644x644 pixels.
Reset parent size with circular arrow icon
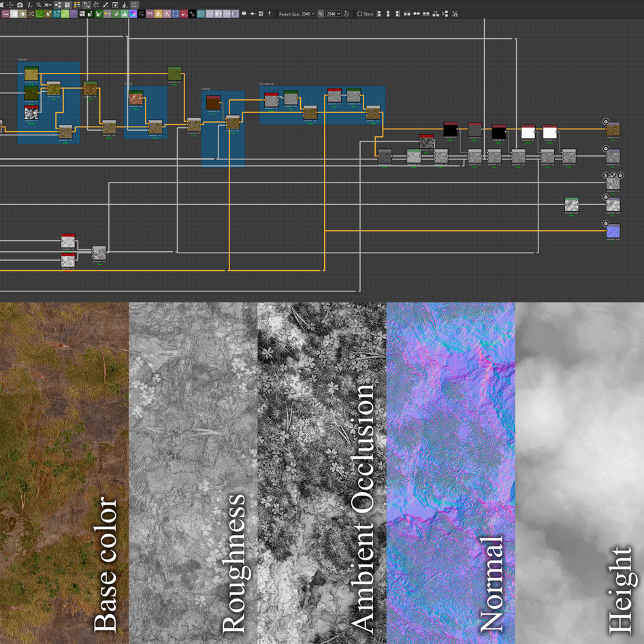pos(347,14)
